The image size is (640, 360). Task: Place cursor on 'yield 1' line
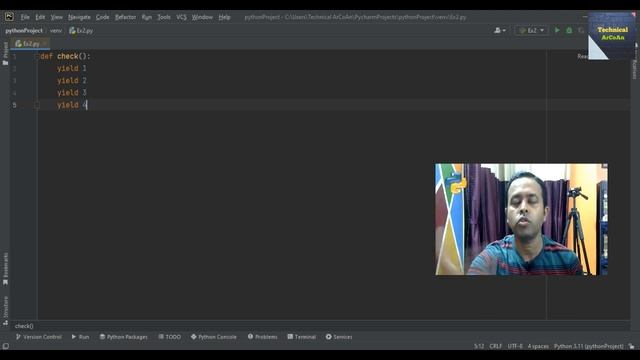(x=72, y=69)
